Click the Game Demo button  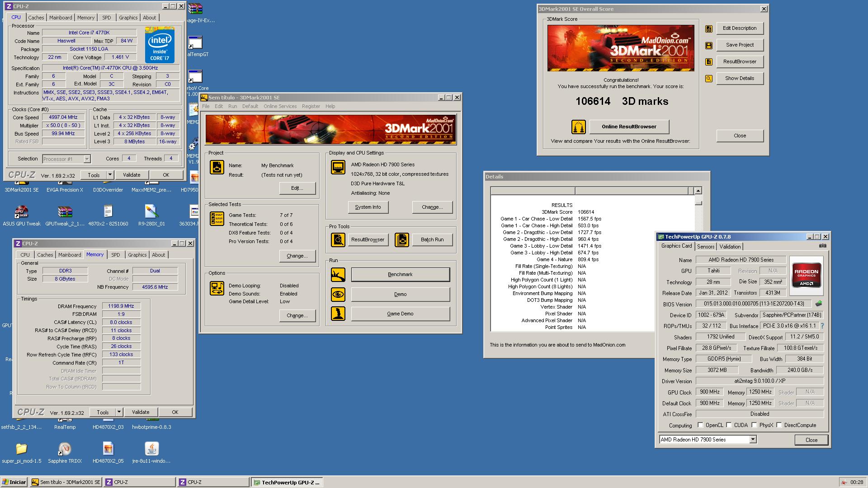400,314
